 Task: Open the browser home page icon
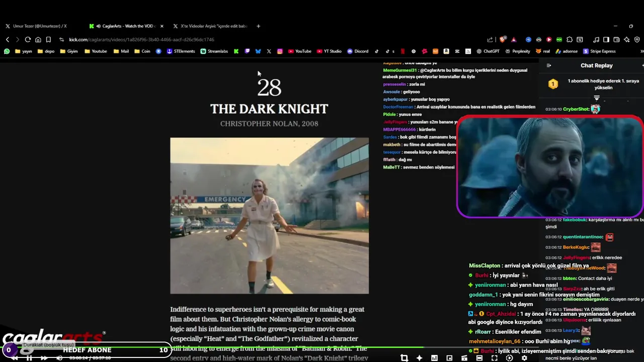(38, 40)
